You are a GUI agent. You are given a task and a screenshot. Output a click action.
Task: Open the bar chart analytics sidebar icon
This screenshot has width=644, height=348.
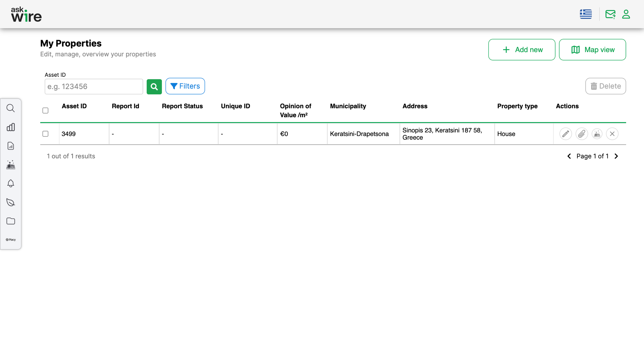pos(11,127)
